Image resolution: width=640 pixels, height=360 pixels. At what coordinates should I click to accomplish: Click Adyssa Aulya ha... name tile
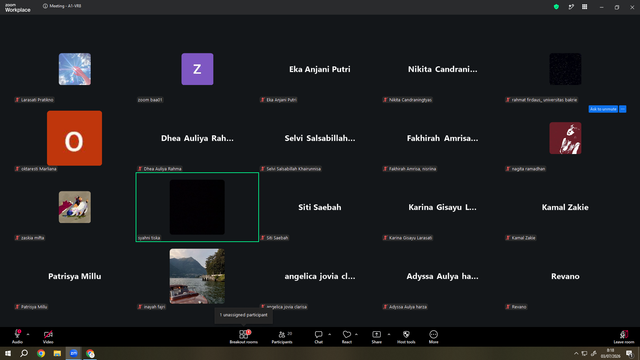pos(442,276)
